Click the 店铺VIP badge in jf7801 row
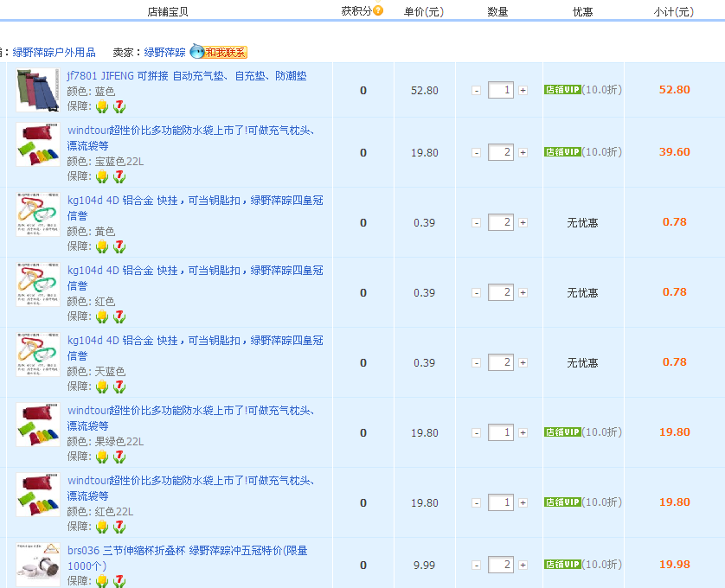The image size is (725, 588). 562,90
